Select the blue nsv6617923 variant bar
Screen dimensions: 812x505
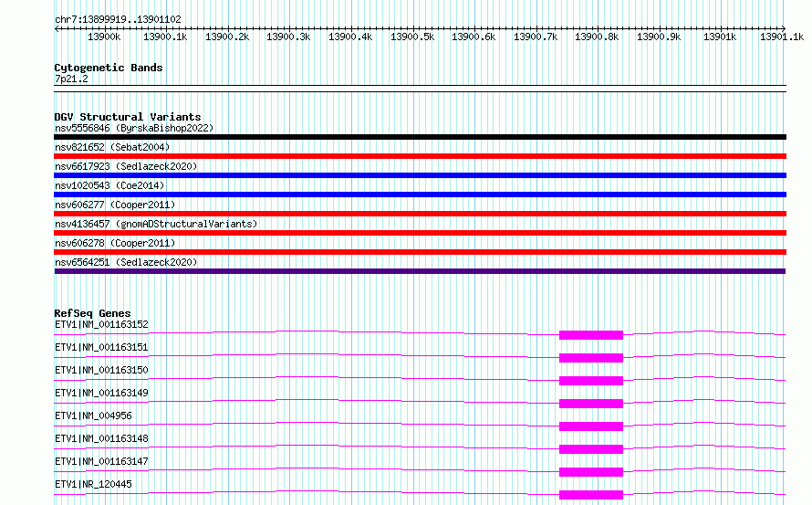[x=420, y=175]
